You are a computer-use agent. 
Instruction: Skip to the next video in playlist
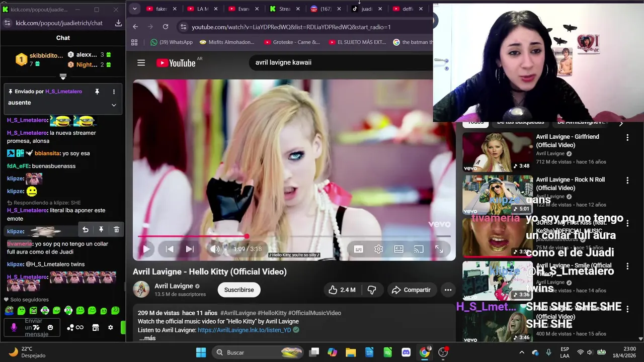click(x=190, y=249)
